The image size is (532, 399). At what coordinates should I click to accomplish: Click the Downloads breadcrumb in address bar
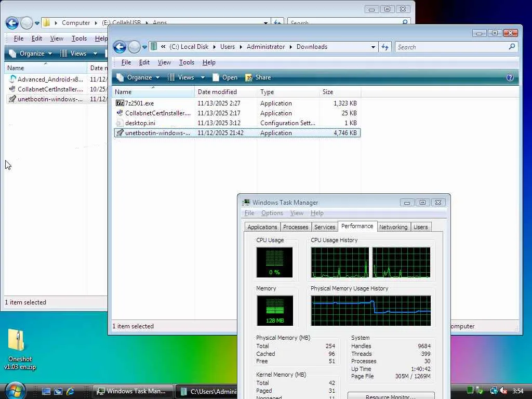click(312, 47)
